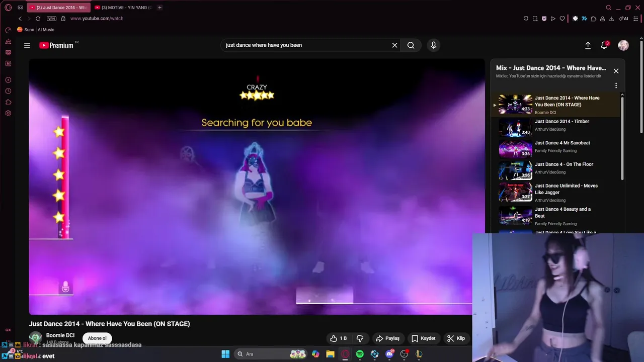Open the YouTube hamburger guide menu

(x=27, y=45)
